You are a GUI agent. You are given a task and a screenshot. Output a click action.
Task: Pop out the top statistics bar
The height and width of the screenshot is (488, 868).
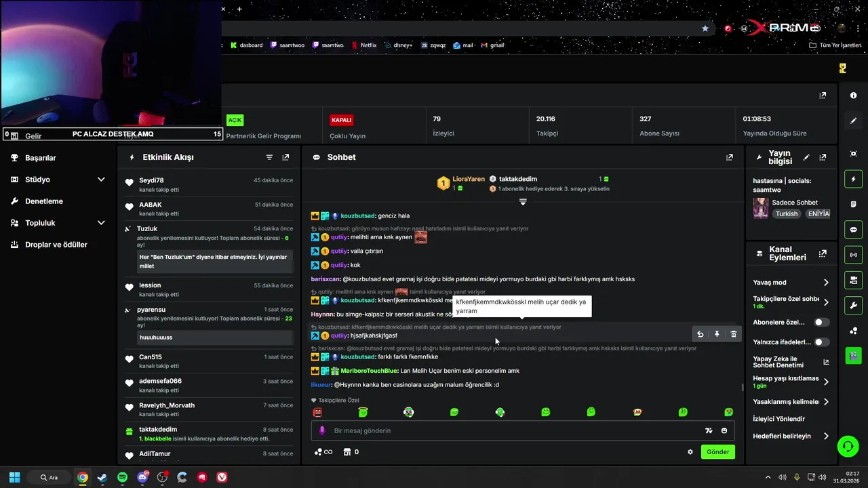click(x=823, y=96)
